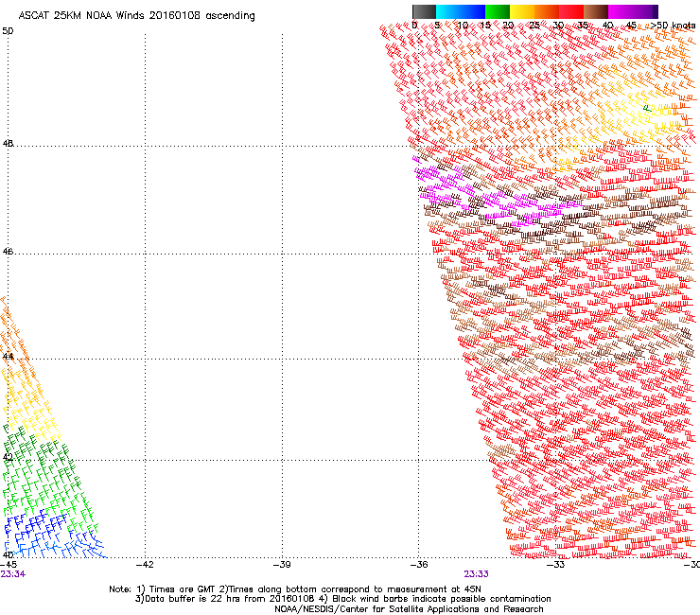Screen dimensions: 700x615
Task: Click the yellow 20-25 knots color swatch
Action: pos(522,11)
